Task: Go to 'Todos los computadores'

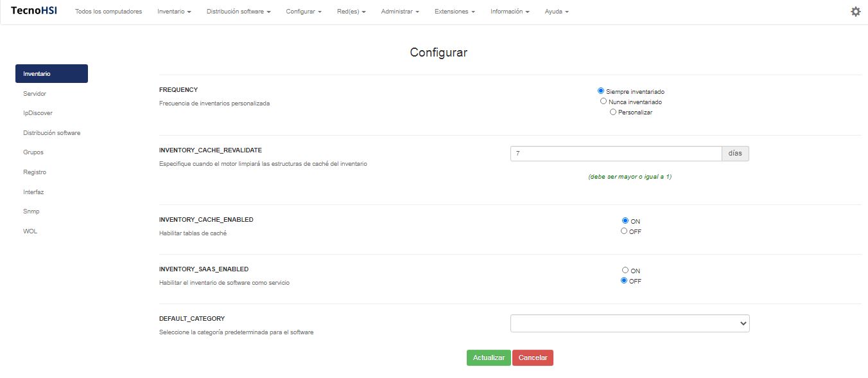Action: (108, 12)
